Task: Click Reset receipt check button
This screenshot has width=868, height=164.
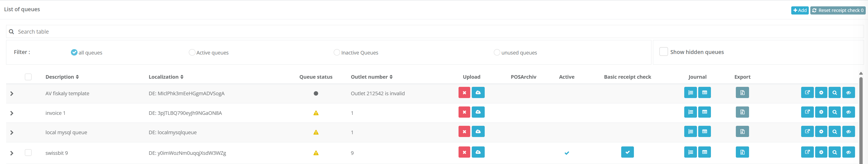Action: [x=837, y=10]
